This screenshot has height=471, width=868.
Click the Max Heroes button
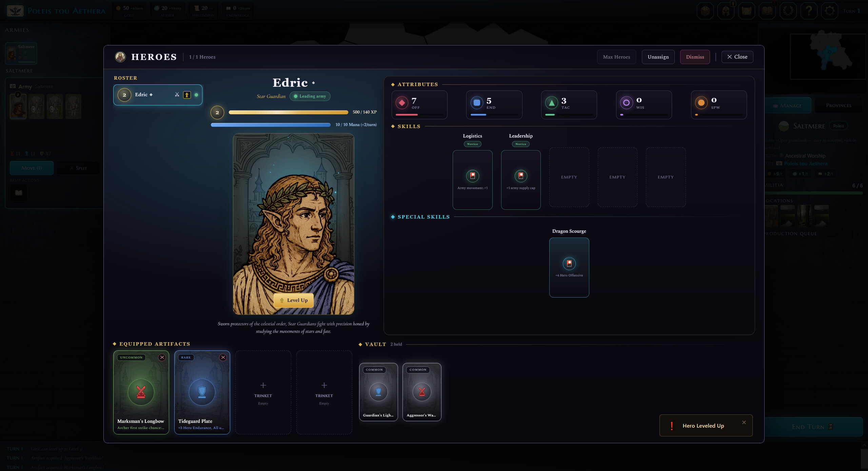pos(616,57)
